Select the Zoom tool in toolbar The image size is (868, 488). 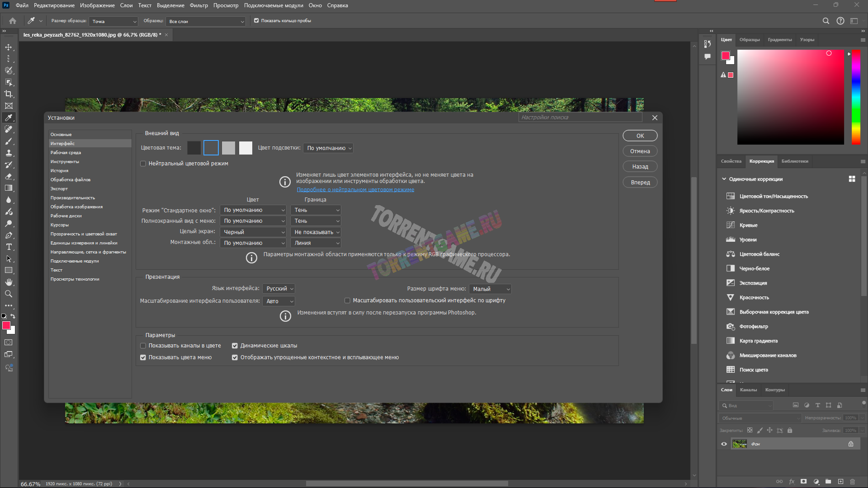pos(9,294)
